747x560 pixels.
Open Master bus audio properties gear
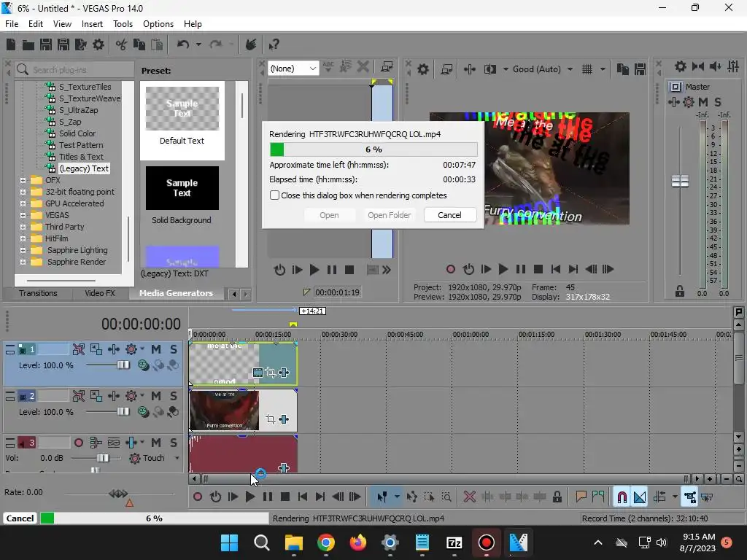tap(681, 66)
